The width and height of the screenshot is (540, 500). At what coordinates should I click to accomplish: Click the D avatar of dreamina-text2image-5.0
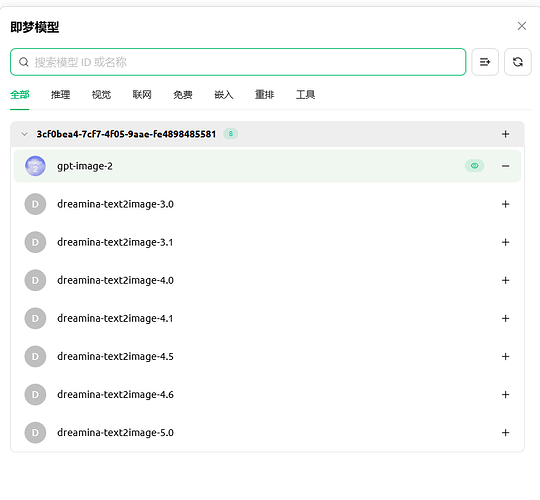click(35, 433)
